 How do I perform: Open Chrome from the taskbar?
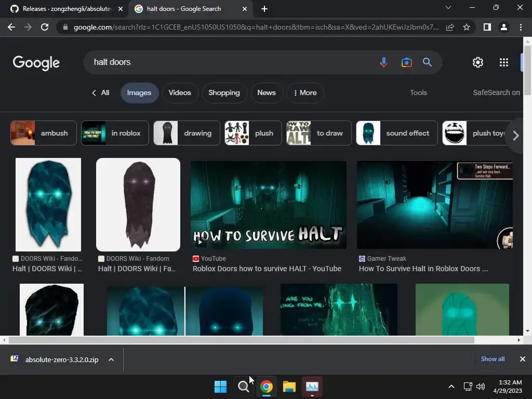[x=267, y=387]
